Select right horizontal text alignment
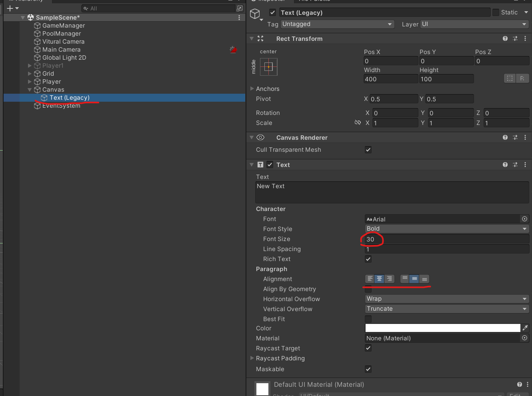 pos(389,279)
